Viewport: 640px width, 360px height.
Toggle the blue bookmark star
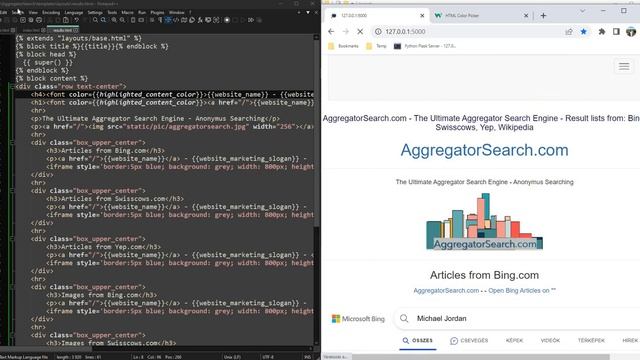click(x=584, y=31)
